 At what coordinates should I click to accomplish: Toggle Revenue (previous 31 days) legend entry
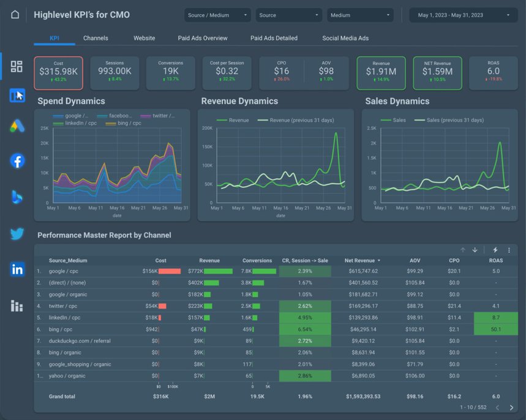(x=296, y=120)
